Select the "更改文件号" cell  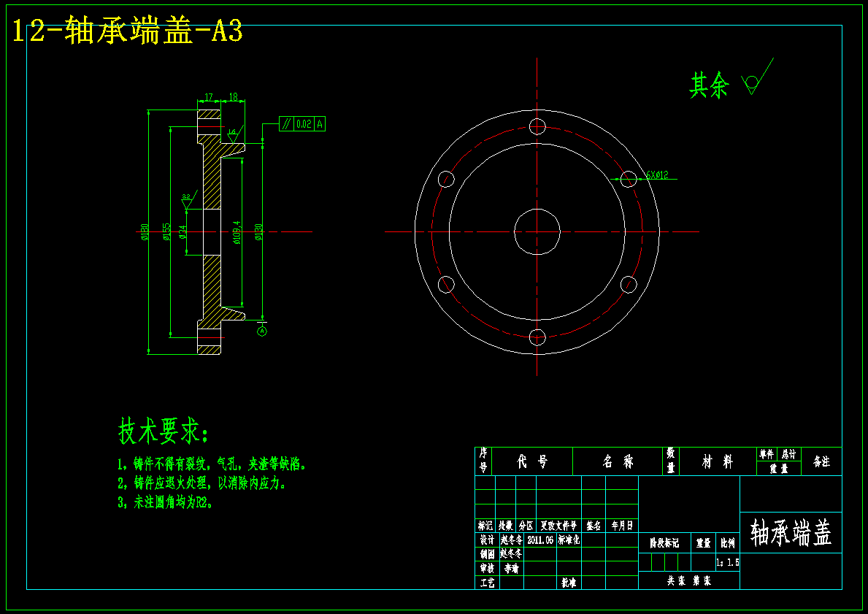click(x=558, y=526)
